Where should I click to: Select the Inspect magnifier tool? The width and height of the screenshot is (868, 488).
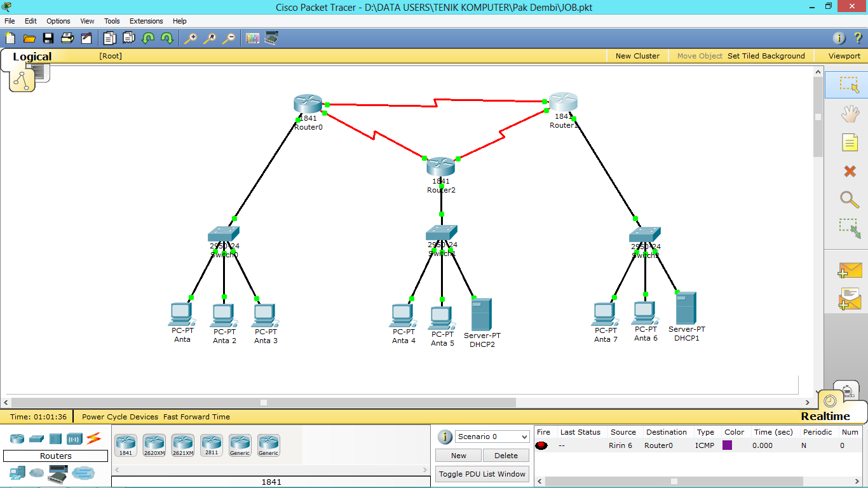[850, 199]
